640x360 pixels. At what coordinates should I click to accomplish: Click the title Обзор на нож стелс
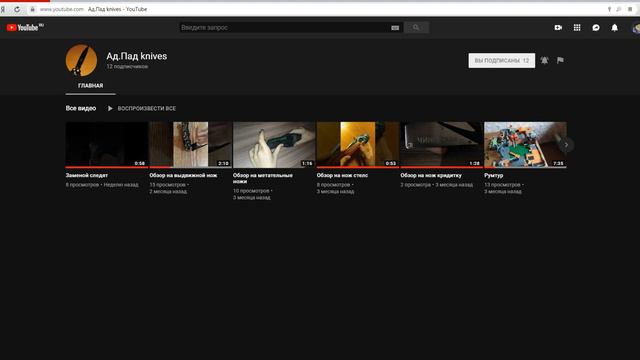click(342, 175)
